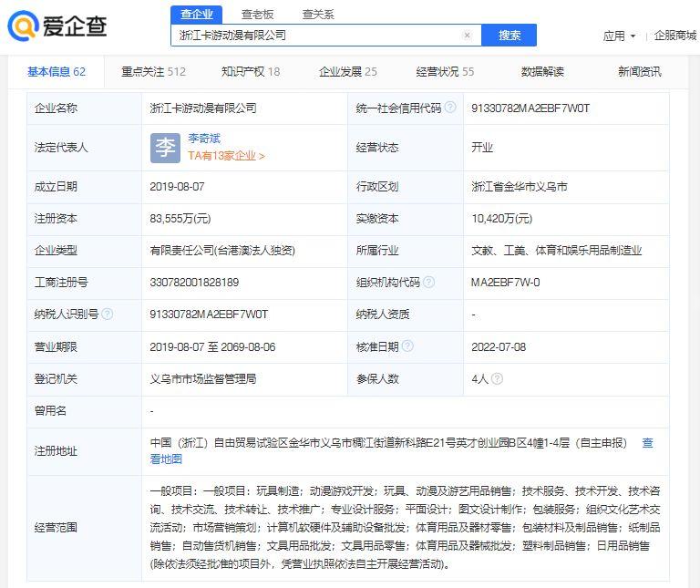Image resolution: width=700 pixels, height=588 pixels.
Task: Switch to the 查关系 search tab
Action: [318, 15]
